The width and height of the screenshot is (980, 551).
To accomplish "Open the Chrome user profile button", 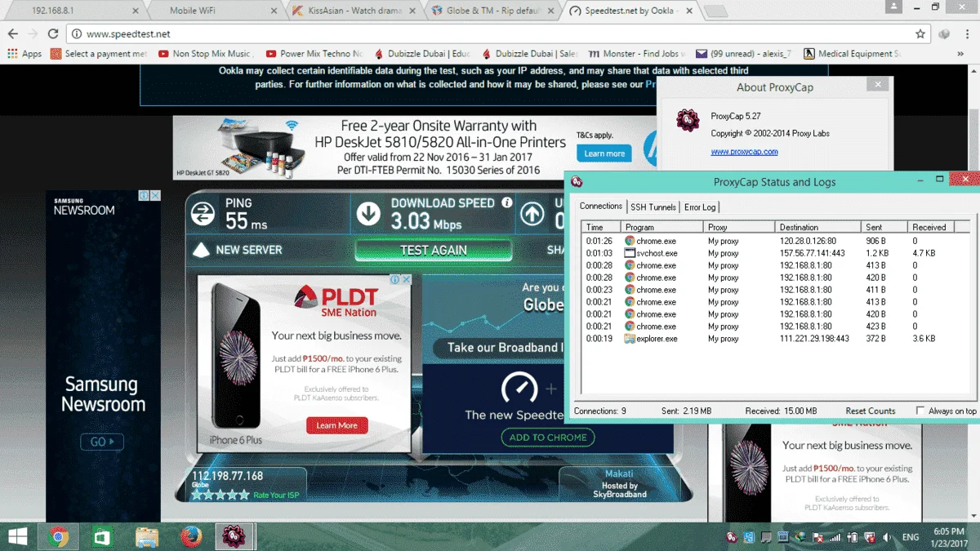I will tap(894, 7).
